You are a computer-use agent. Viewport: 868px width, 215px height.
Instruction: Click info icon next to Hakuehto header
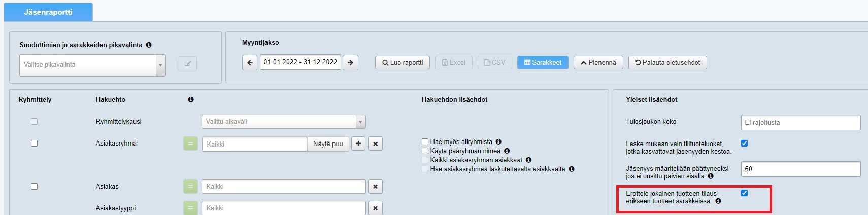pos(191,100)
